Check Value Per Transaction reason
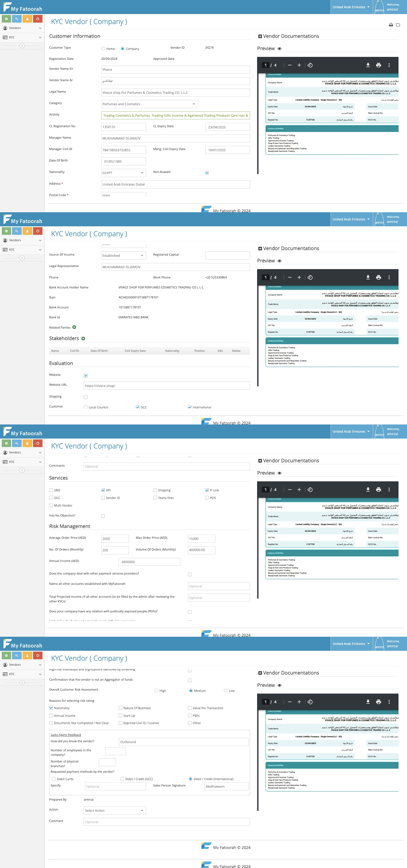407x868 pixels. pyautogui.click(x=189, y=708)
